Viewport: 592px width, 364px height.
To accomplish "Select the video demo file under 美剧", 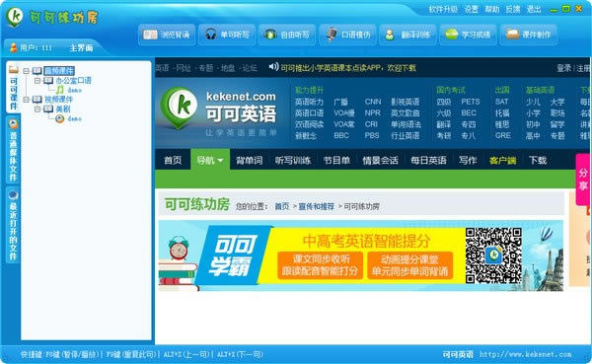I will (x=69, y=118).
